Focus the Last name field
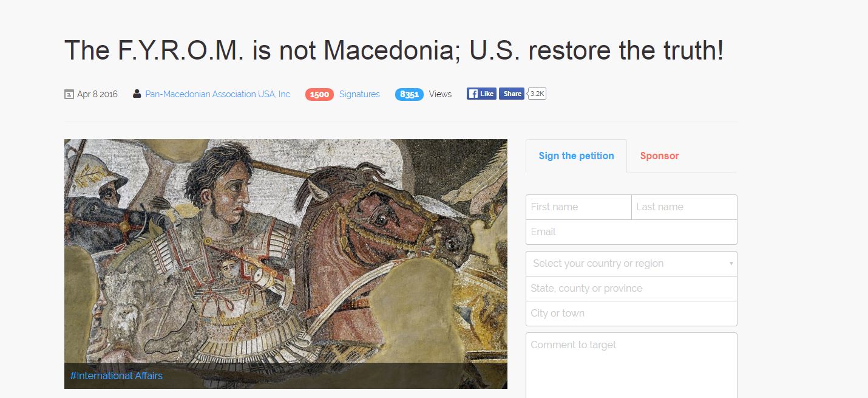 (x=685, y=207)
